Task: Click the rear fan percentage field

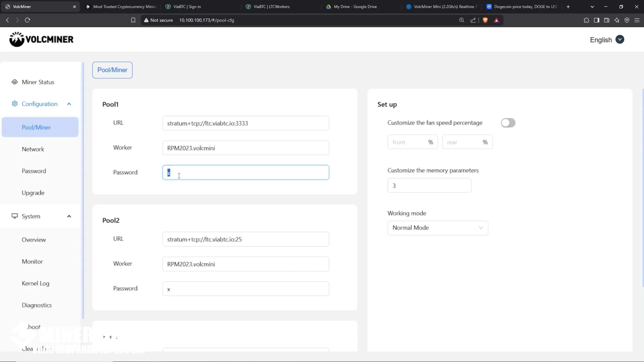Action: point(467,142)
